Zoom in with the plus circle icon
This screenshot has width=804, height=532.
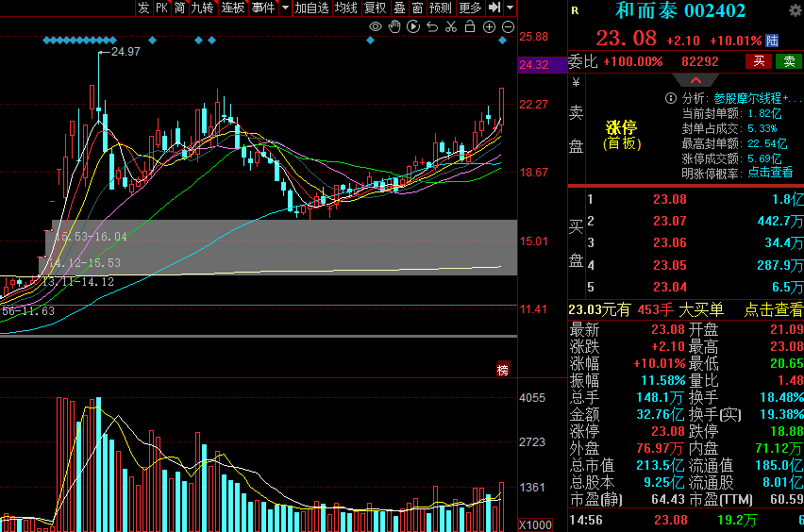click(489, 27)
